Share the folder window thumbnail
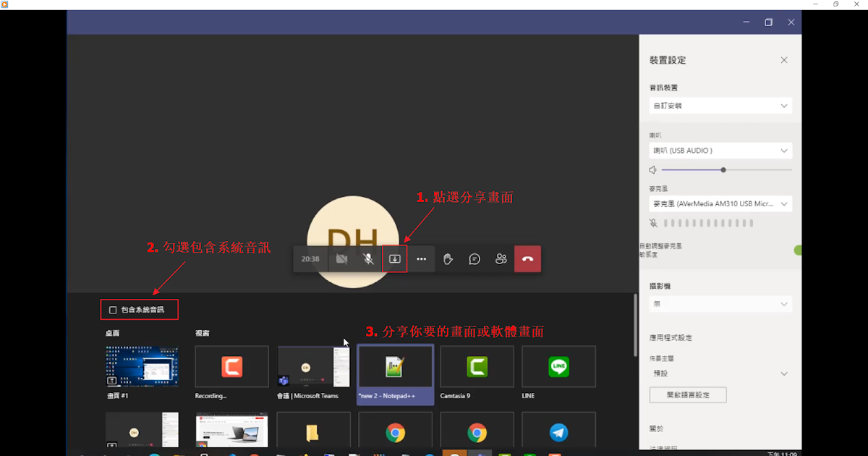Screen dimensions: 868x456 click(x=314, y=430)
